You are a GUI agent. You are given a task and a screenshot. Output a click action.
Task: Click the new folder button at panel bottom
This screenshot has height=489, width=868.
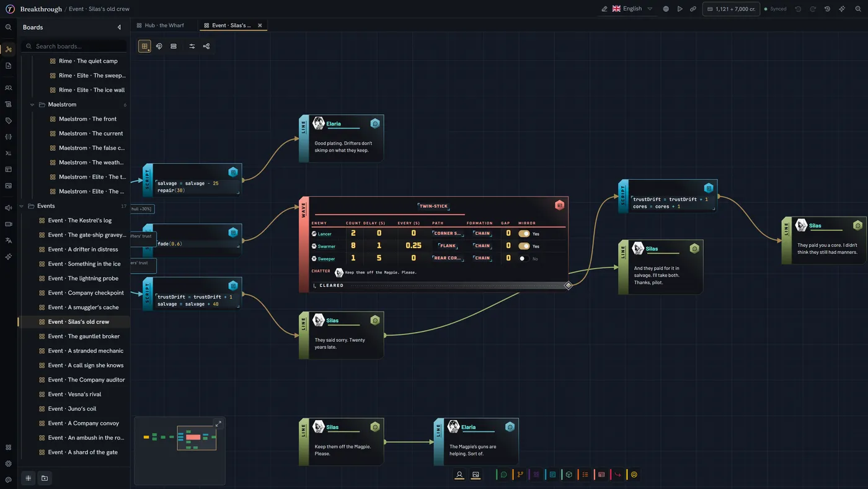(x=45, y=478)
